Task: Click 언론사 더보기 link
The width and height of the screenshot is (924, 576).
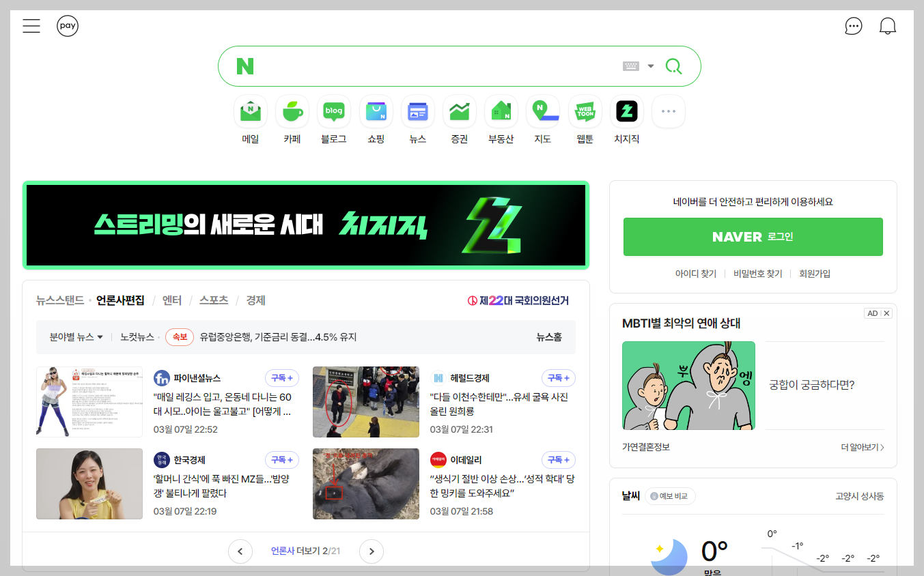Action: [305, 551]
